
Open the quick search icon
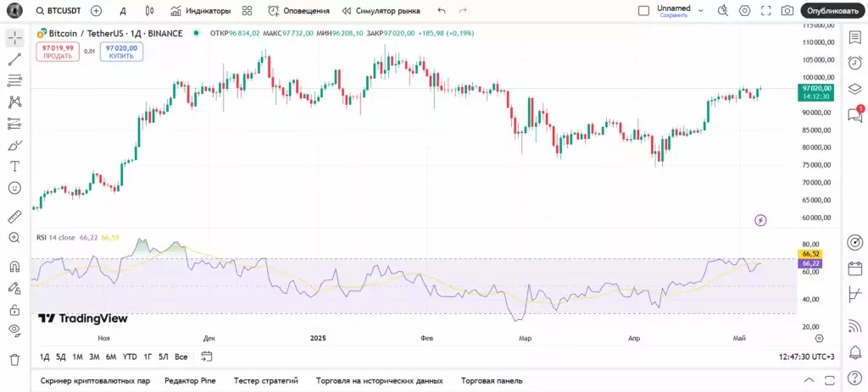click(723, 10)
